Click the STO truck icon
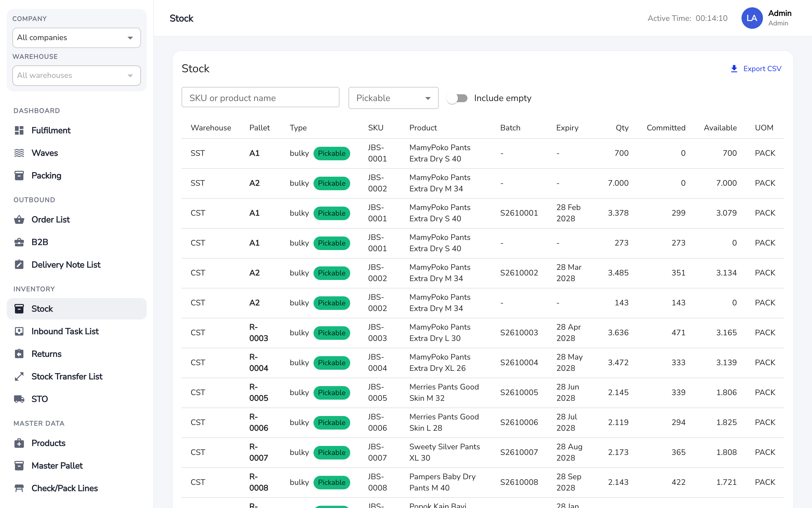The width and height of the screenshot is (812, 508). pyautogui.click(x=19, y=399)
